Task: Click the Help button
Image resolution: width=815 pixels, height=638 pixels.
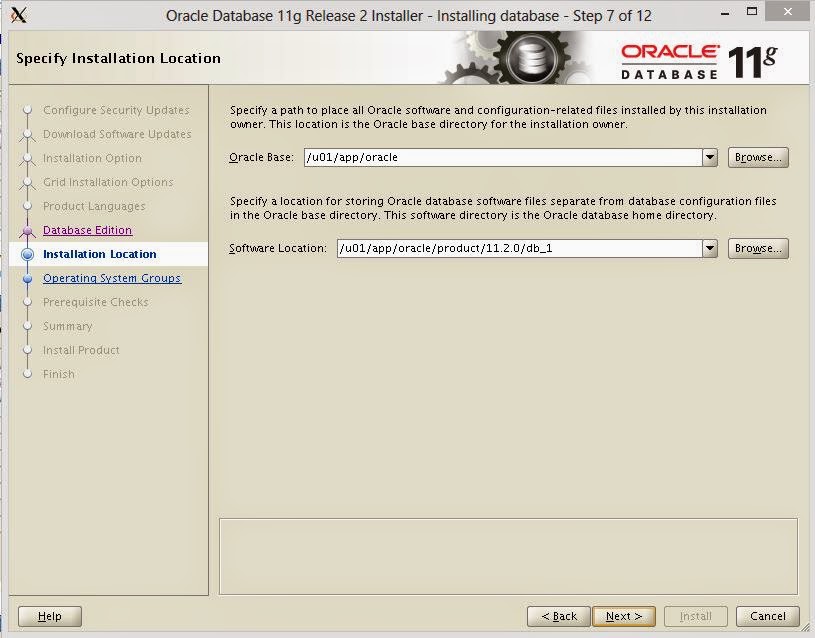Action: click(x=49, y=616)
